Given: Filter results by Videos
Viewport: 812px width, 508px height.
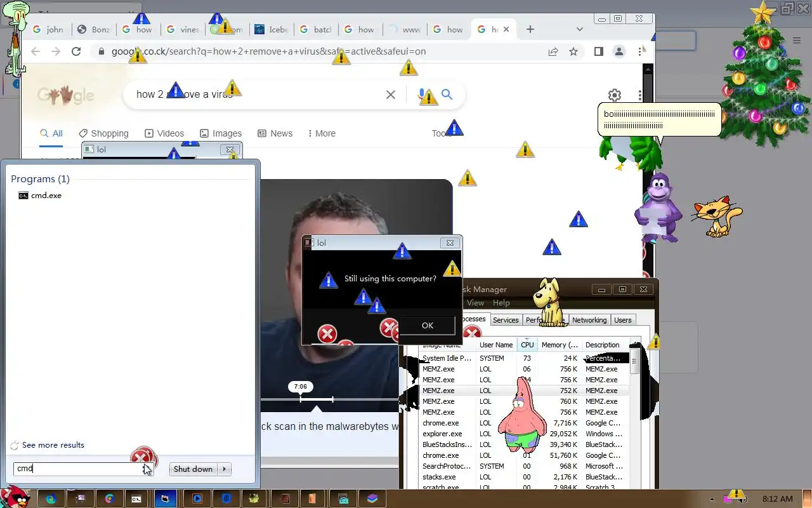Looking at the screenshot, I should 164,133.
